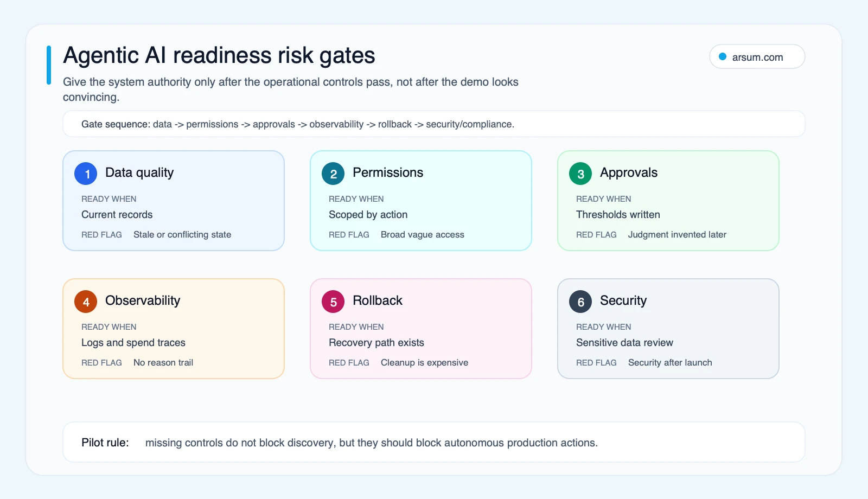Select the Permissions card heading

[388, 172]
